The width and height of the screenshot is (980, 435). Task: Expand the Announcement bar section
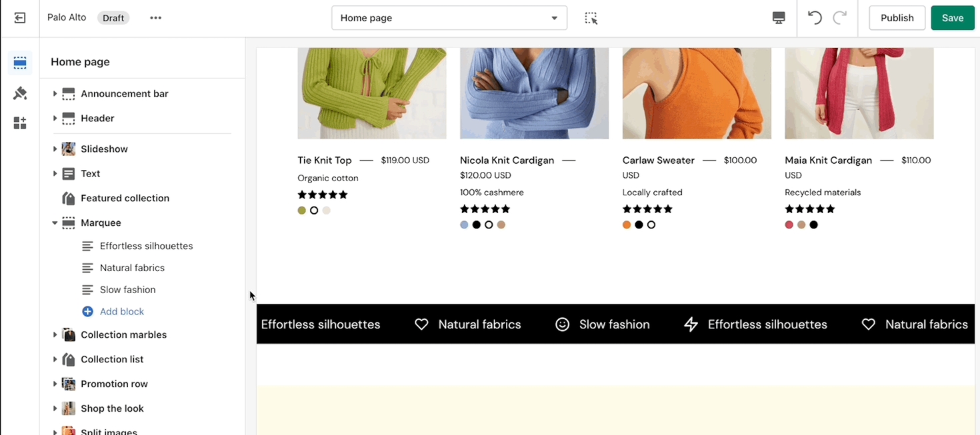(55, 94)
